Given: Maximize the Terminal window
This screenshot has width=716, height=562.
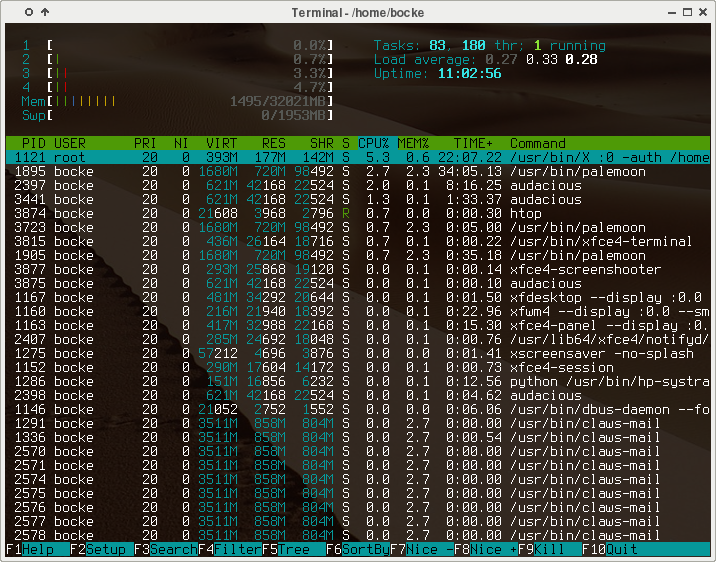Looking at the screenshot, I should click(x=687, y=12).
